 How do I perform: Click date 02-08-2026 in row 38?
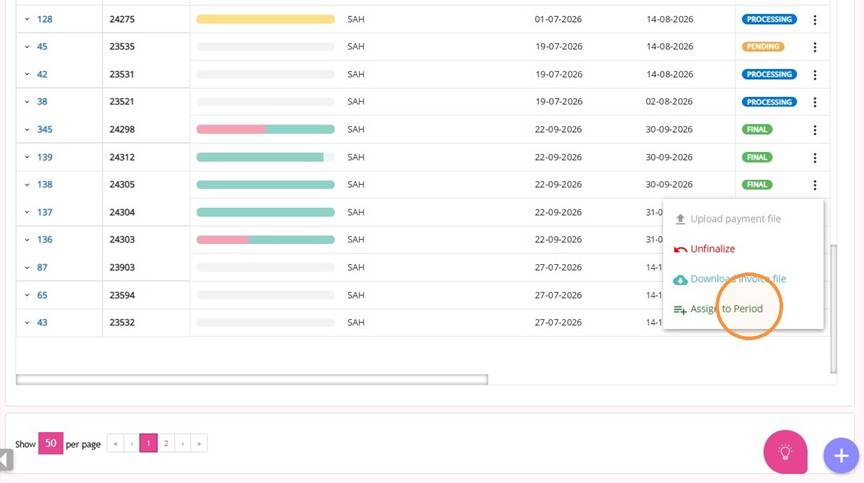coord(669,102)
